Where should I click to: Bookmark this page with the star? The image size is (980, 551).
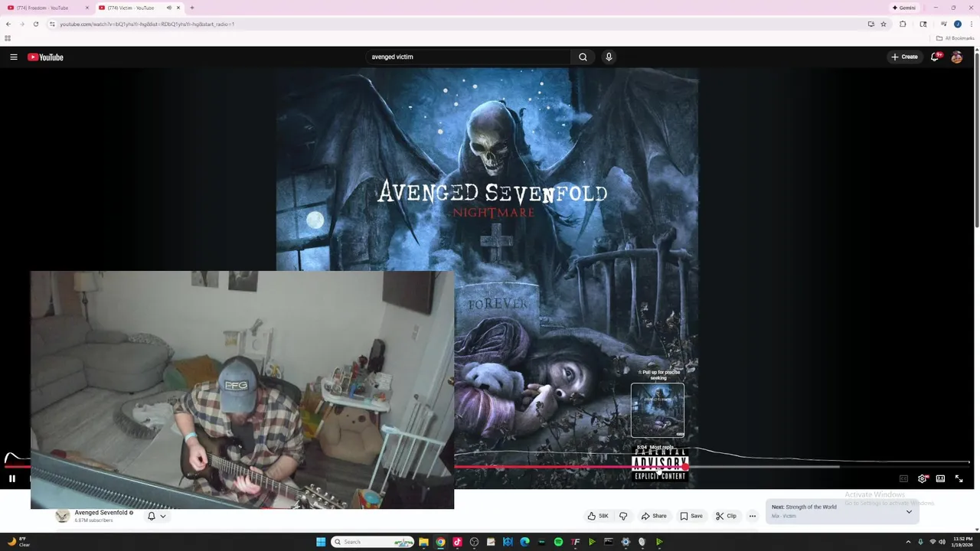point(883,24)
